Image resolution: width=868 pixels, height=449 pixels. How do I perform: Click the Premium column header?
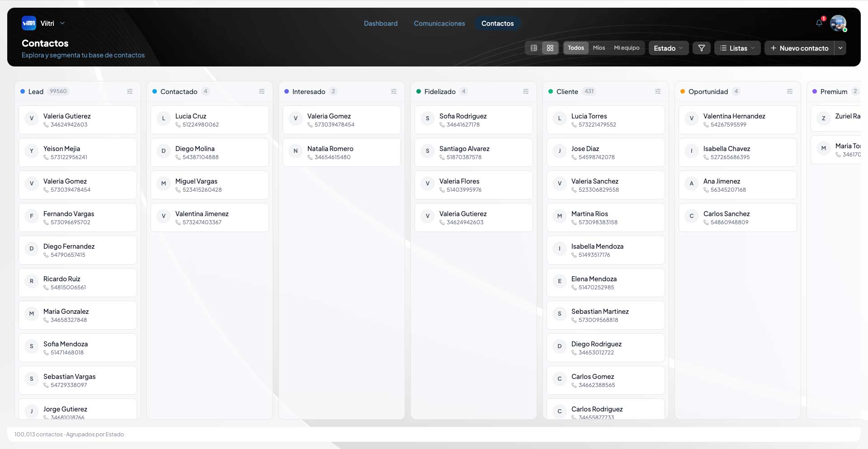tap(834, 91)
